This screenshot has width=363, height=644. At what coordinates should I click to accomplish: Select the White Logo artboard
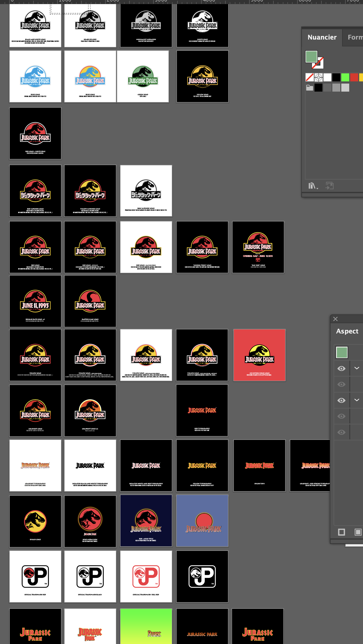pos(202,26)
